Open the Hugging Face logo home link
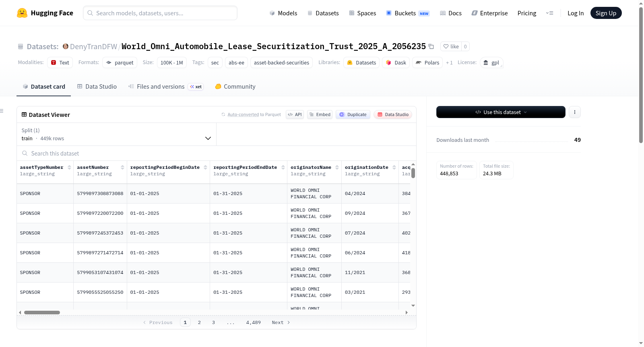The width and height of the screenshot is (644, 347). pos(45,13)
